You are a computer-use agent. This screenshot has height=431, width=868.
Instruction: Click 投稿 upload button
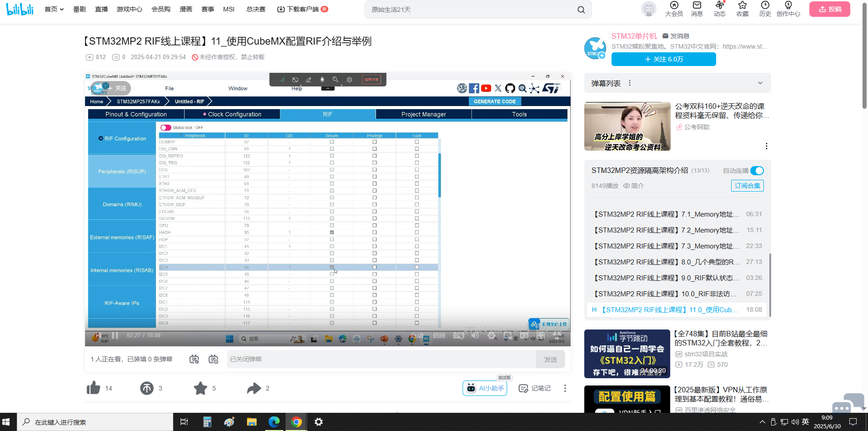pos(830,9)
